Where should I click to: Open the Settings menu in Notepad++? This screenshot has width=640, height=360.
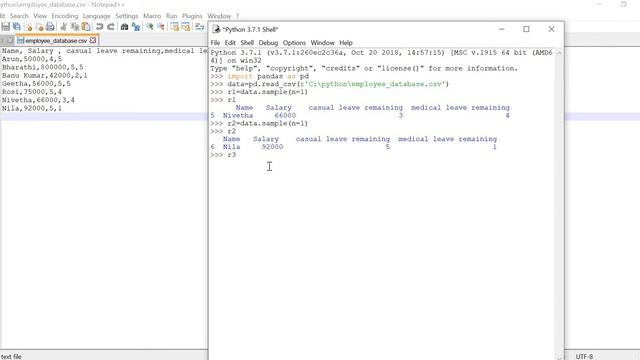(127, 16)
